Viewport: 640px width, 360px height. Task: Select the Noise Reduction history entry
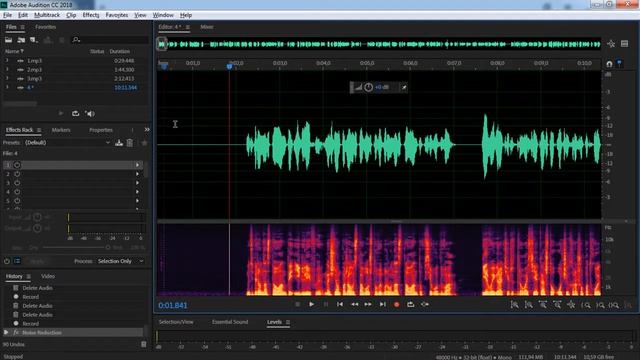coord(73,333)
